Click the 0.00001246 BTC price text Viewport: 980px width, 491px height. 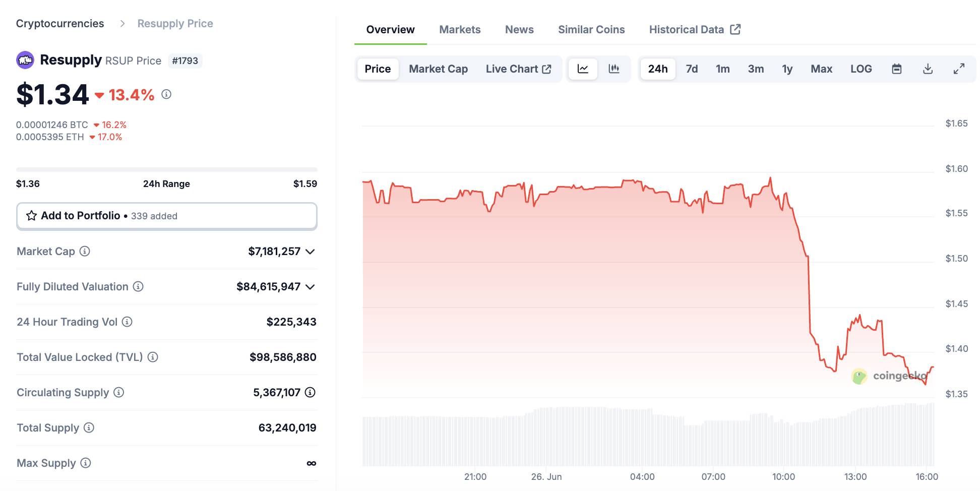[52, 125]
